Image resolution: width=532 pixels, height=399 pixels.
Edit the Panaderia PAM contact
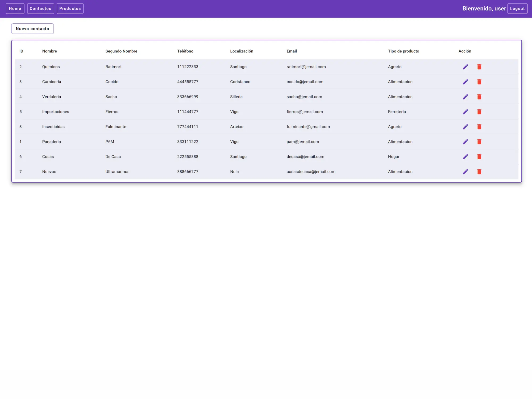pyautogui.click(x=465, y=142)
